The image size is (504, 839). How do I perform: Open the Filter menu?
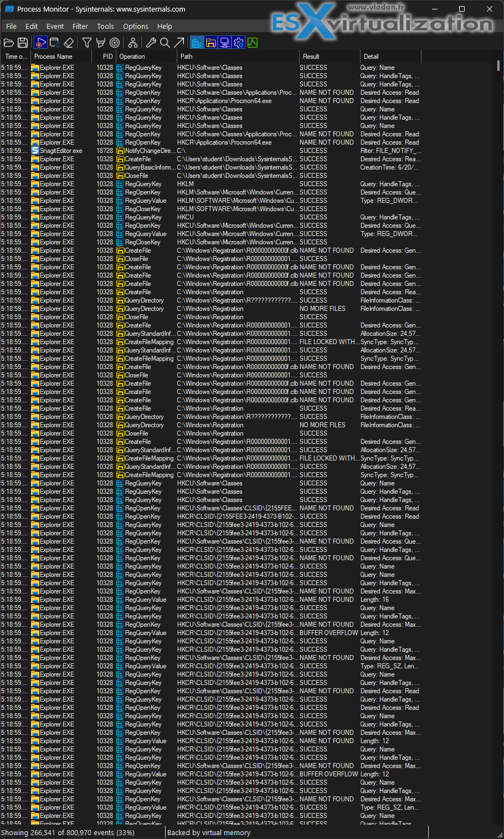[80, 26]
